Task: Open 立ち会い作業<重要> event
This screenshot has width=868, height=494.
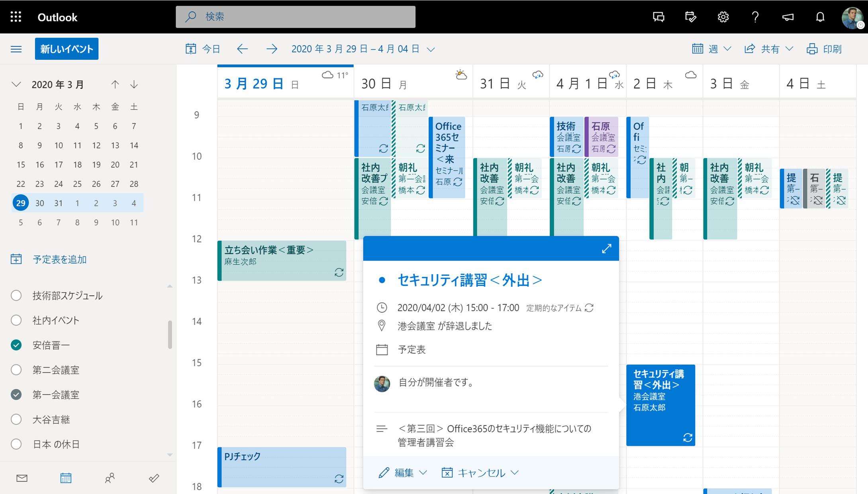Action: (282, 261)
